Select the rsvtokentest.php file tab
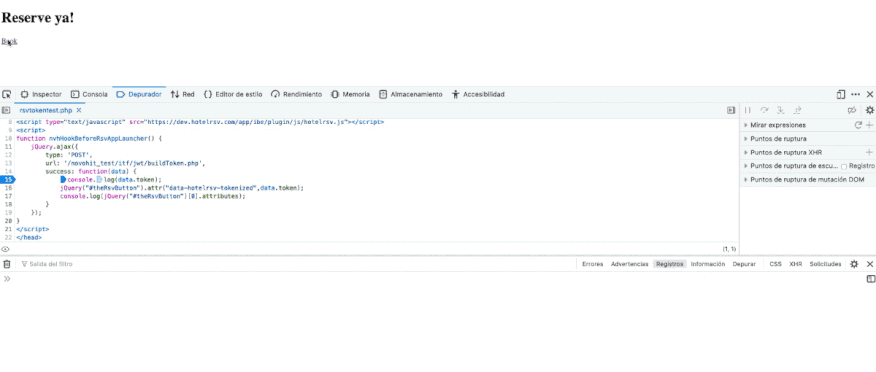This screenshot has width=876, height=372. 46,111
